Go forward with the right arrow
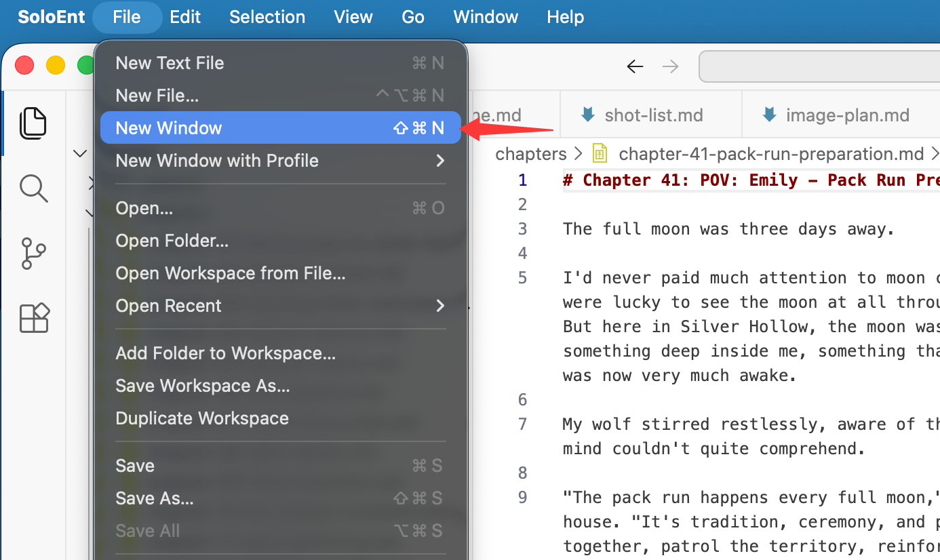The height and width of the screenshot is (560, 940). click(x=670, y=66)
